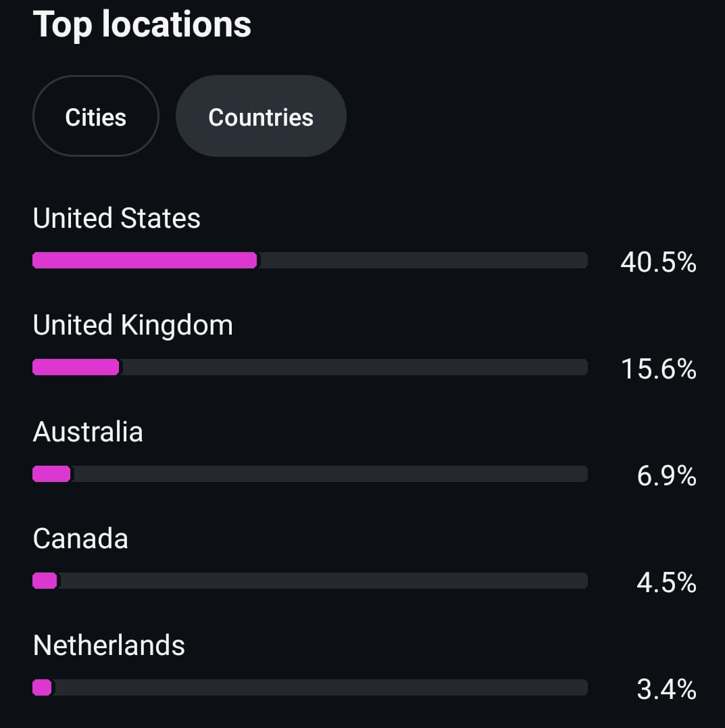
Task: Open the United Kingdom entry label
Action: pos(132,325)
